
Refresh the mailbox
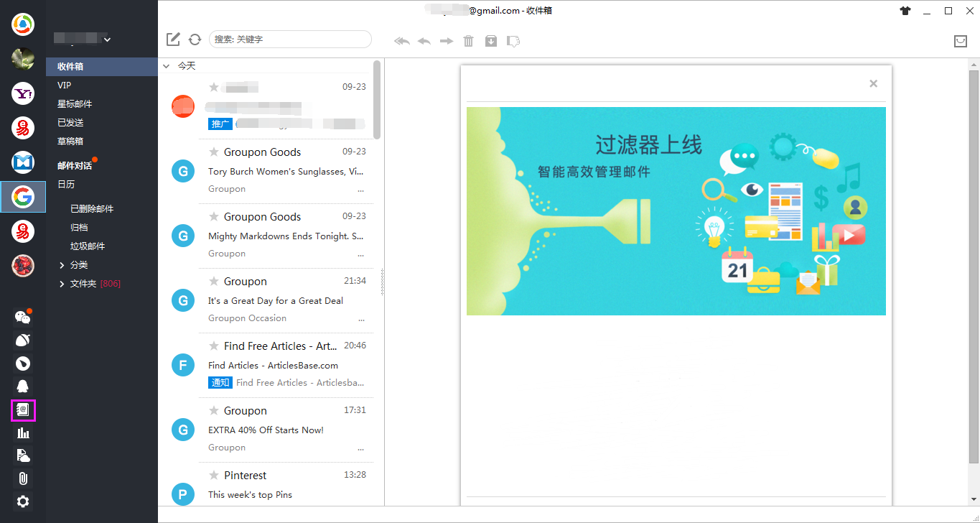195,40
